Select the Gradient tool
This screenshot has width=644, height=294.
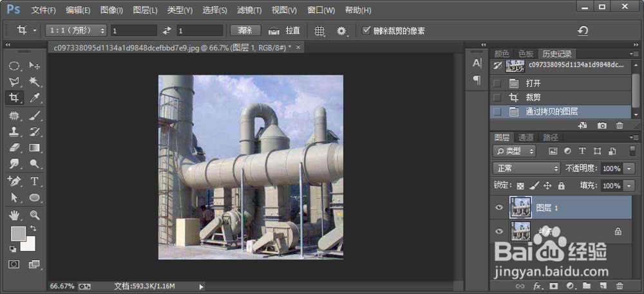tap(35, 147)
